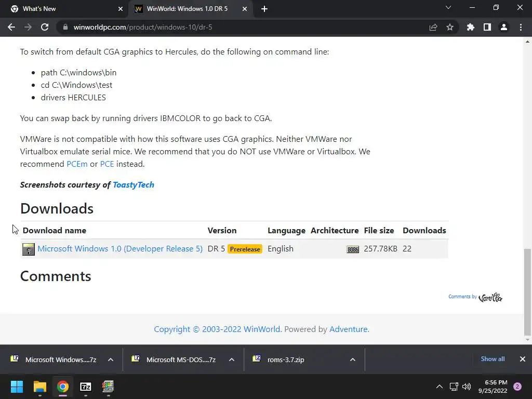Click the 8086 architecture icon
This screenshot has width=532, height=399.
click(353, 250)
